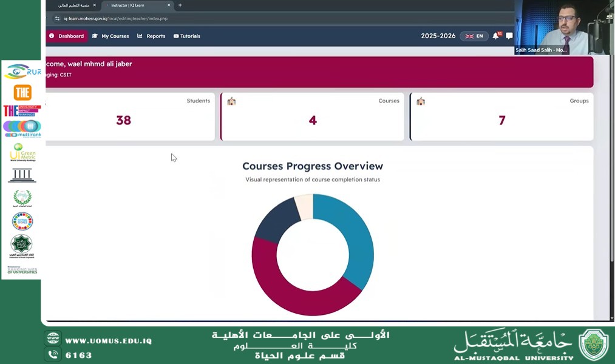
Task: Open the messages chat bubble icon
Action: point(509,36)
